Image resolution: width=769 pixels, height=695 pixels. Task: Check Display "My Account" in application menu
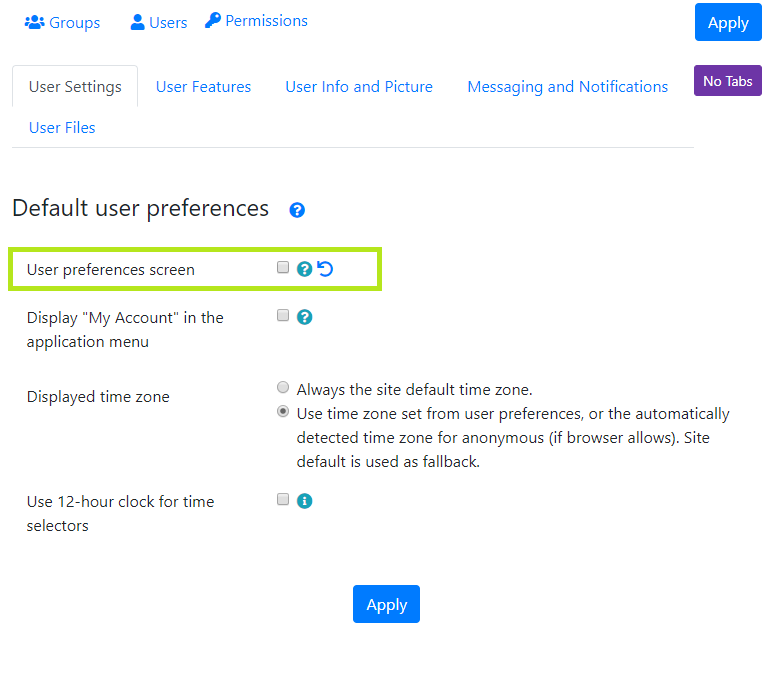(x=282, y=315)
